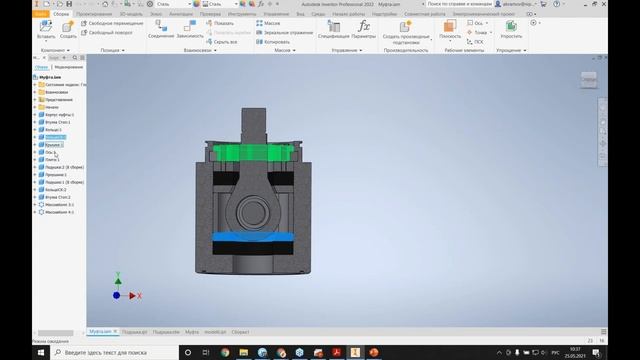The width and height of the screenshot is (640, 360).
Task: Click the Ось work axis tool
Action: tap(477, 23)
